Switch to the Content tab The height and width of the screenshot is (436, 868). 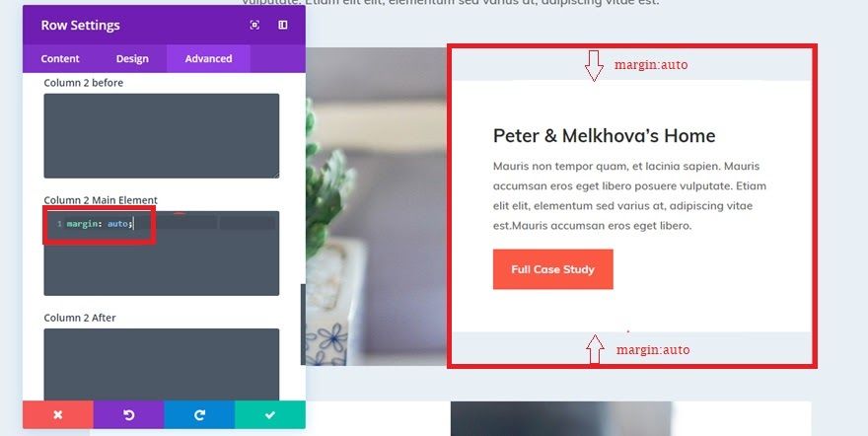60,58
